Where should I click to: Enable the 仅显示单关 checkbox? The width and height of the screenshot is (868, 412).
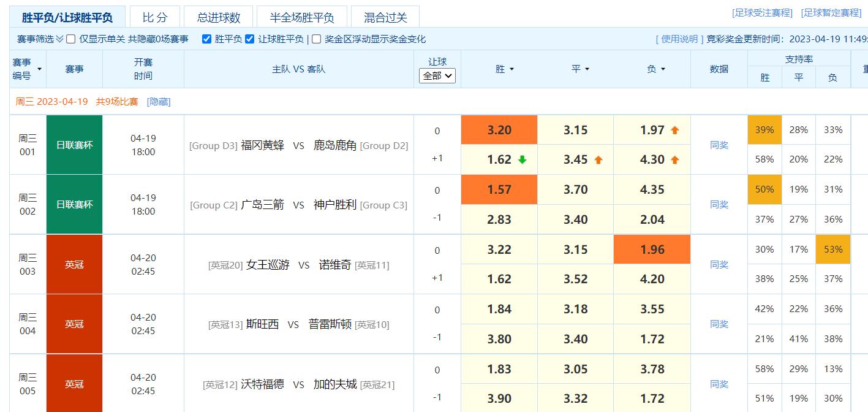71,39
